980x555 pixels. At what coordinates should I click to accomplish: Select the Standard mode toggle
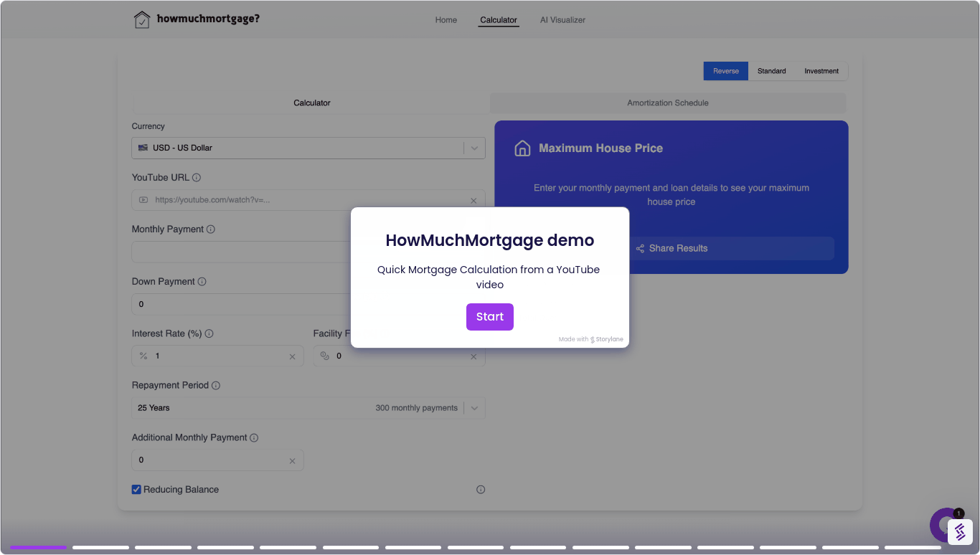coord(772,71)
